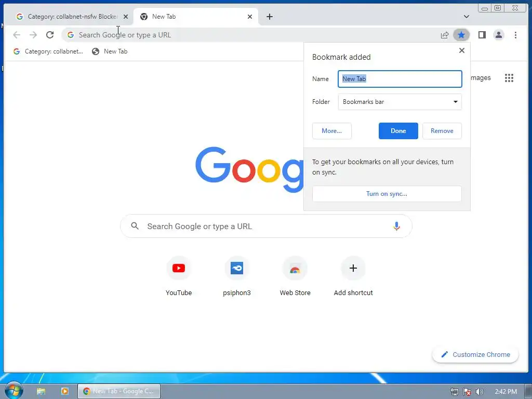Click the Google search box

266,226
